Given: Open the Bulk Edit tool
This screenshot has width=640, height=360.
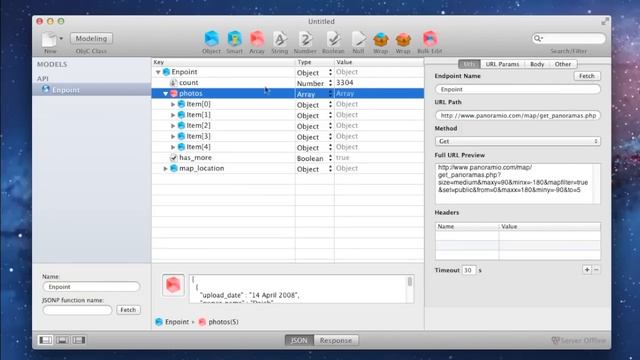Looking at the screenshot, I should (430, 39).
